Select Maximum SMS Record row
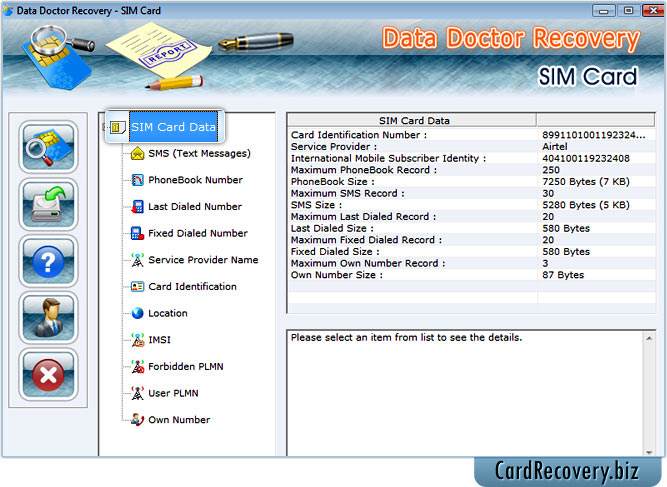Viewport: 667px width, 487px height. pyautogui.click(x=472, y=193)
